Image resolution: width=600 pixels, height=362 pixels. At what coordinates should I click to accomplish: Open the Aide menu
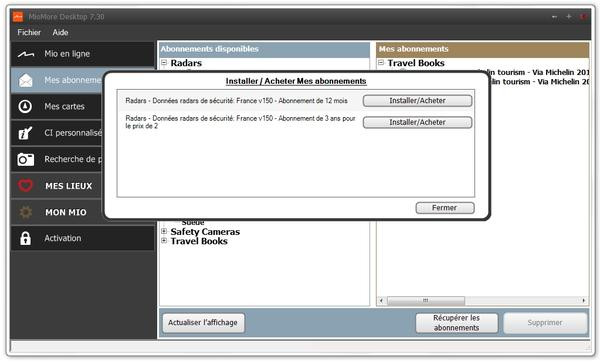pyautogui.click(x=60, y=33)
